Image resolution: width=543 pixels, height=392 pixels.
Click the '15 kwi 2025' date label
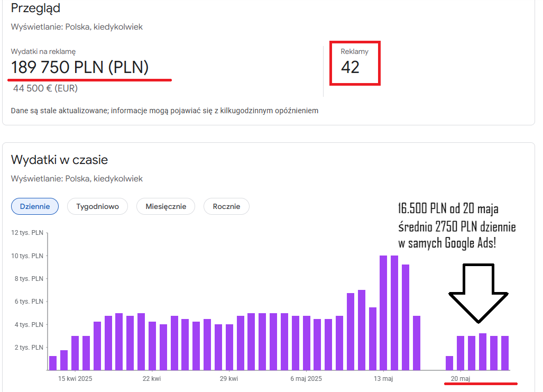[x=75, y=378]
